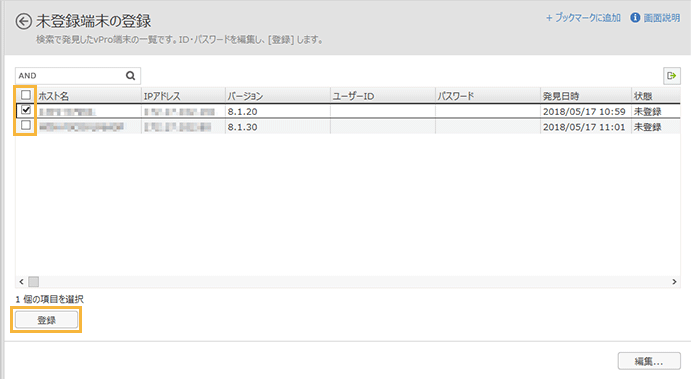Click the search magnifier icon
Viewport: 691px width, 379px height.
coord(130,76)
